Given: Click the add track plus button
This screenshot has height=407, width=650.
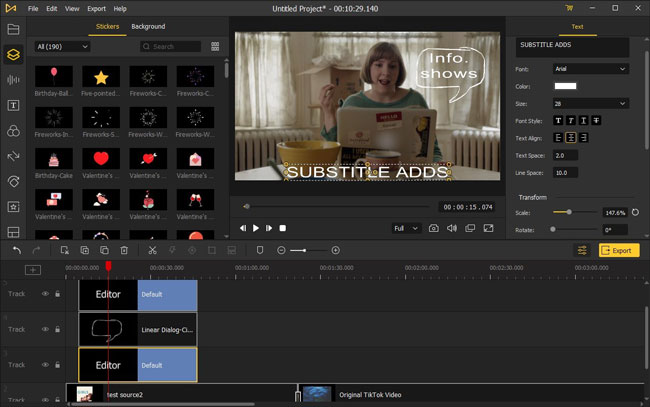Looking at the screenshot, I should tap(33, 270).
